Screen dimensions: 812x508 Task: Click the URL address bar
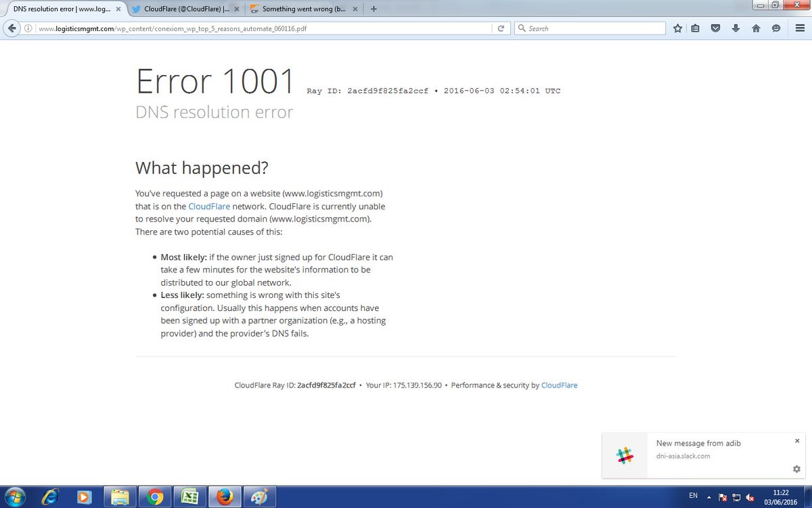click(265, 28)
